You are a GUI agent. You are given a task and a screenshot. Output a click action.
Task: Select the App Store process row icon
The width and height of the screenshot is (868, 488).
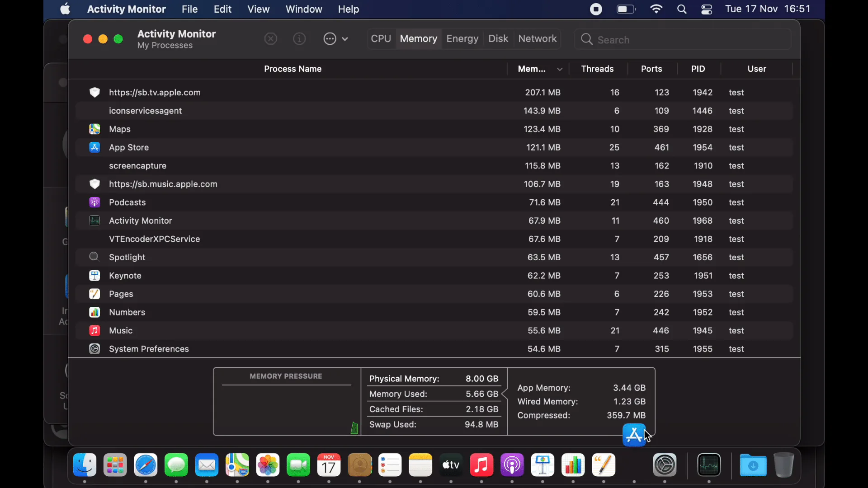[x=94, y=147]
